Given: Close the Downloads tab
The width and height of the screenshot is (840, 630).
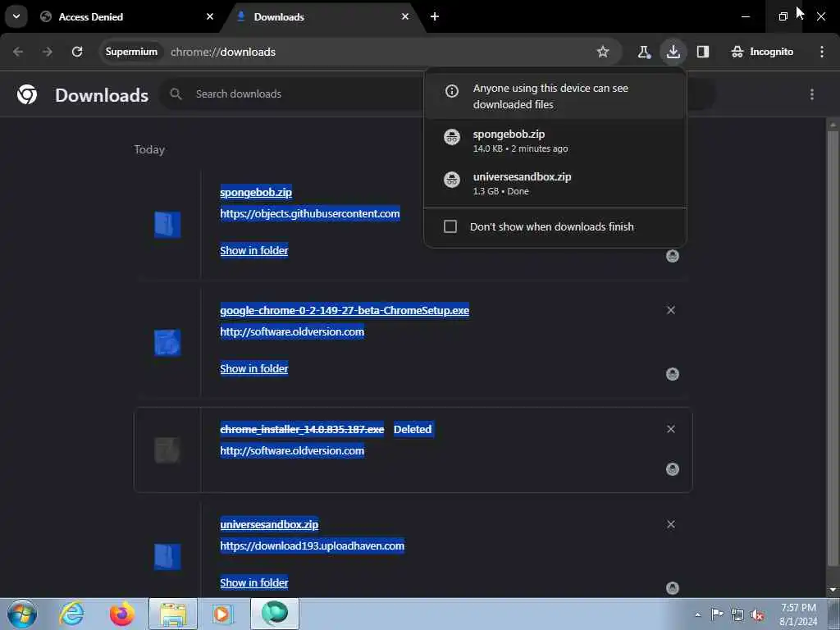Looking at the screenshot, I should [405, 16].
